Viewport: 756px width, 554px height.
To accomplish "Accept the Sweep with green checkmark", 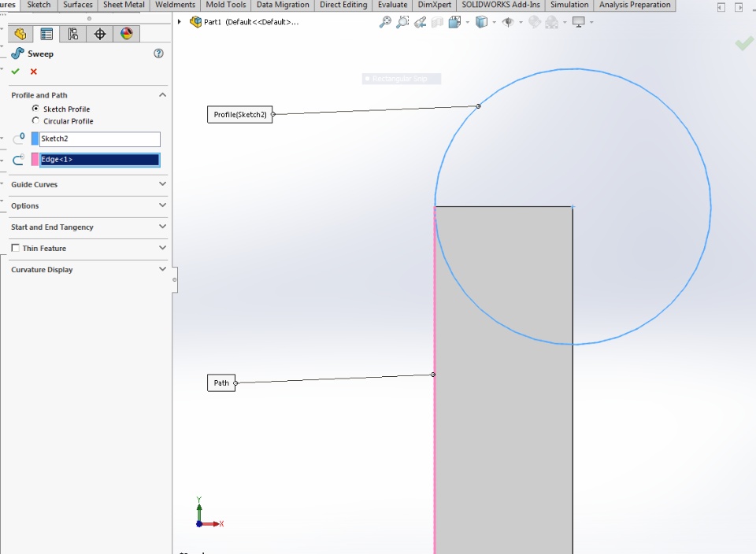I will [x=16, y=72].
